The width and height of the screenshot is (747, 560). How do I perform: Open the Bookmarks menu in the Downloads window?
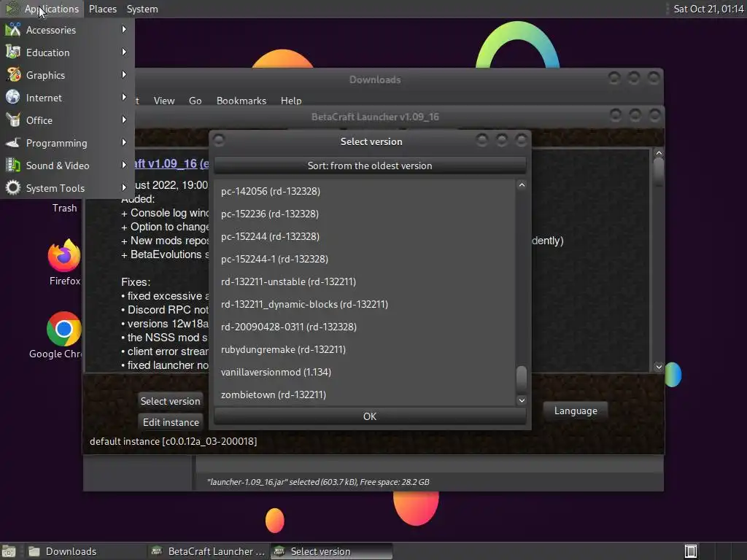241,101
